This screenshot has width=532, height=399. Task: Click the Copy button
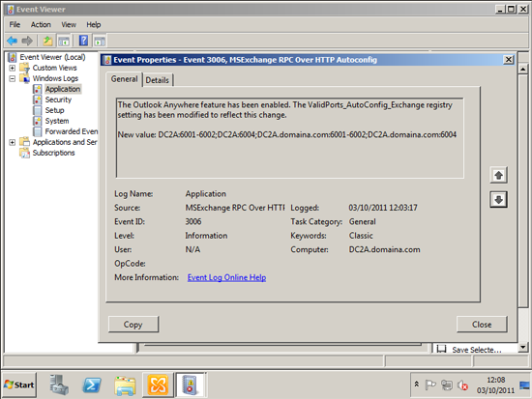tap(133, 325)
